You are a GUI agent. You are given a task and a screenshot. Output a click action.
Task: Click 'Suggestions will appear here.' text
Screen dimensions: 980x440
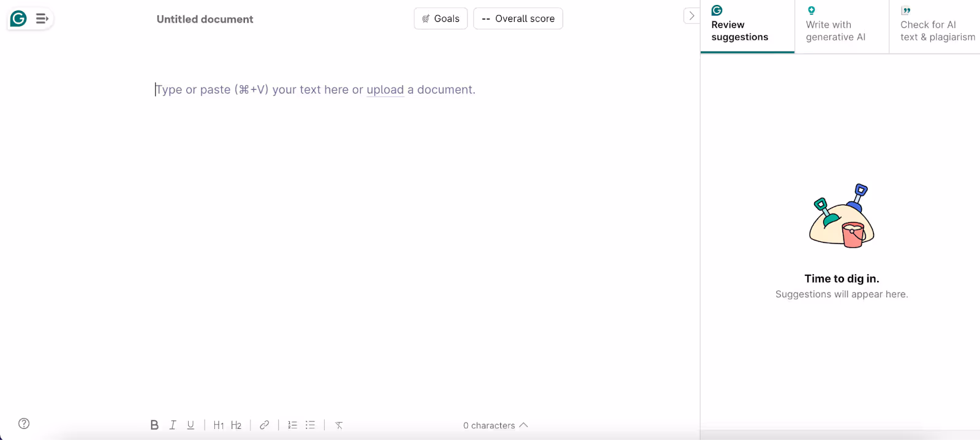click(x=842, y=294)
